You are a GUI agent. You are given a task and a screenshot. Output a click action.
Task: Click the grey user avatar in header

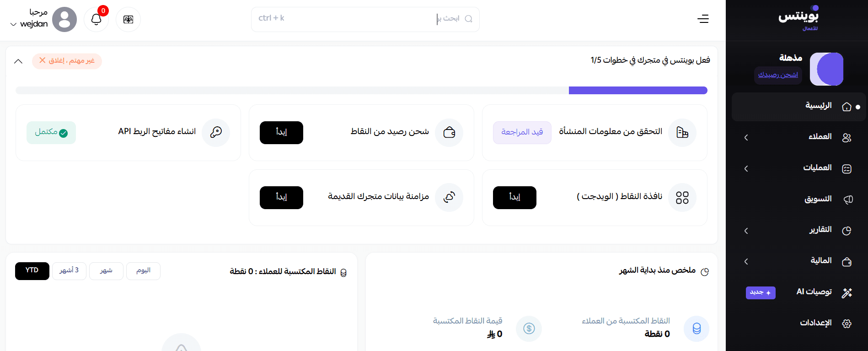coord(64,19)
